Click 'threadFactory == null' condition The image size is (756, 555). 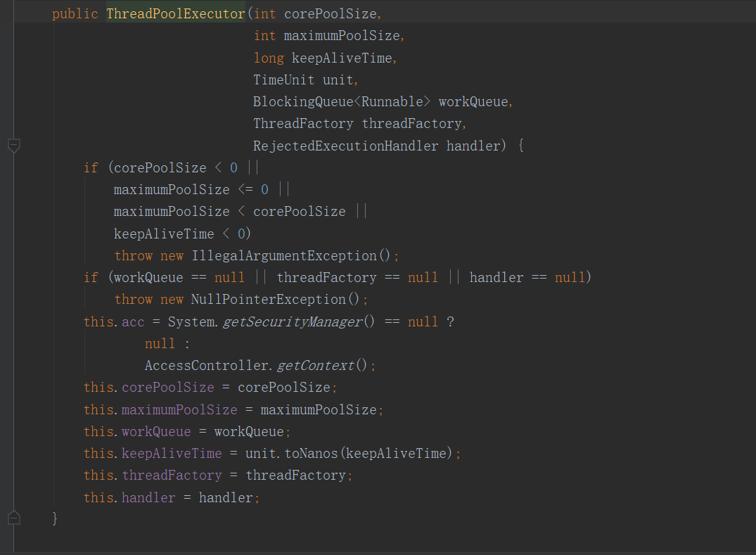tap(357, 278)
